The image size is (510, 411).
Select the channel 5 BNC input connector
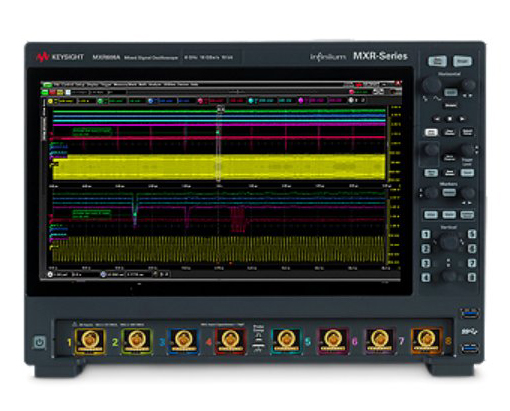pyautogui.click(x=286, y=341)
